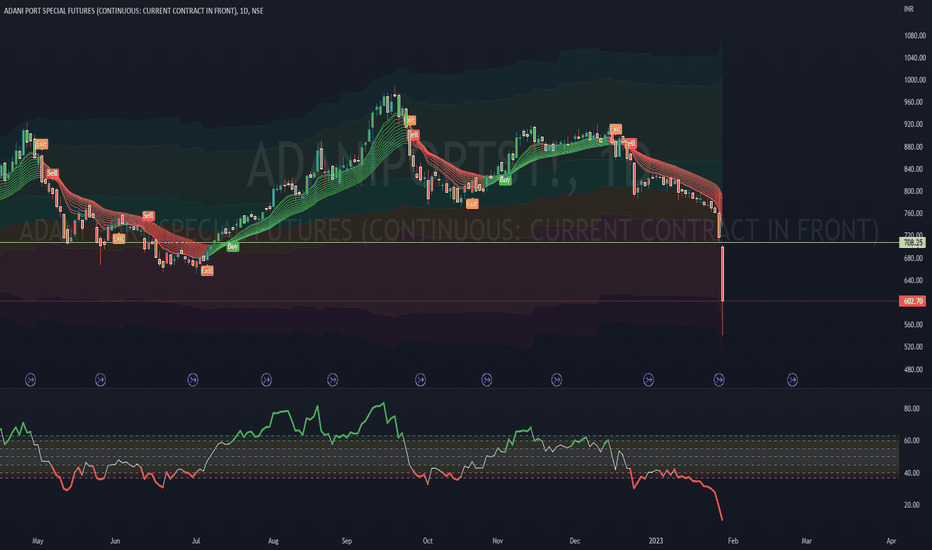The image size is (932, 550).
Task: Click the Mar label on time axis
Action: 807,541
